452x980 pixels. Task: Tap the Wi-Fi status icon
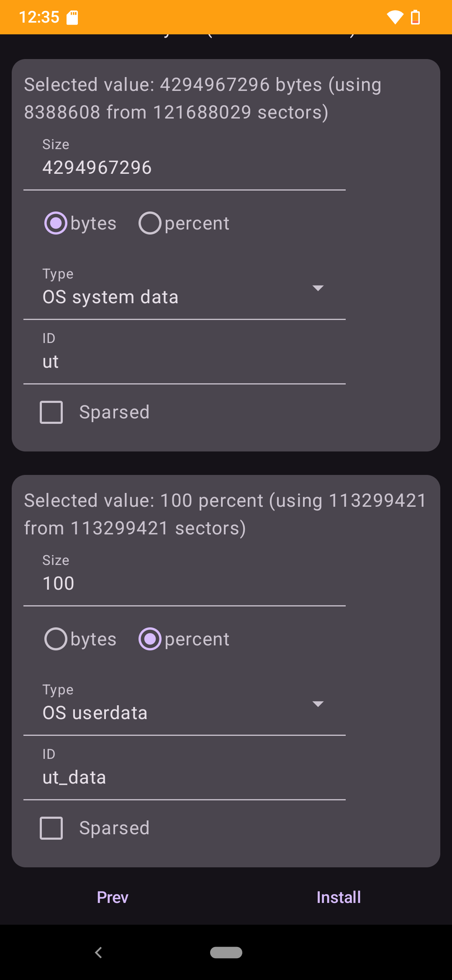point(395,18)
